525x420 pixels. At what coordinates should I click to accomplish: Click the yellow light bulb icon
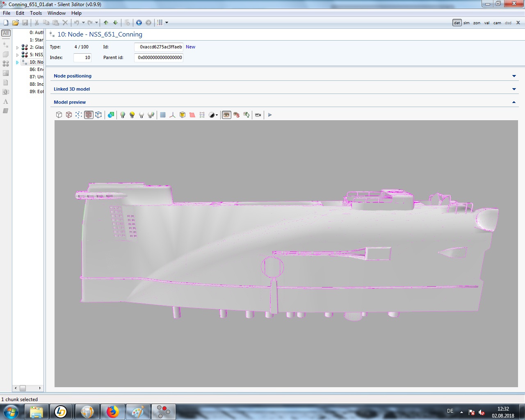click(x=132, y=115)
